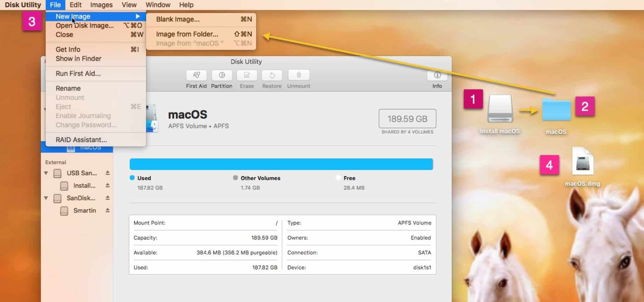Open the Disk Utility application menu
This screenshot has width=644, height=302.
tap(23, 5)
